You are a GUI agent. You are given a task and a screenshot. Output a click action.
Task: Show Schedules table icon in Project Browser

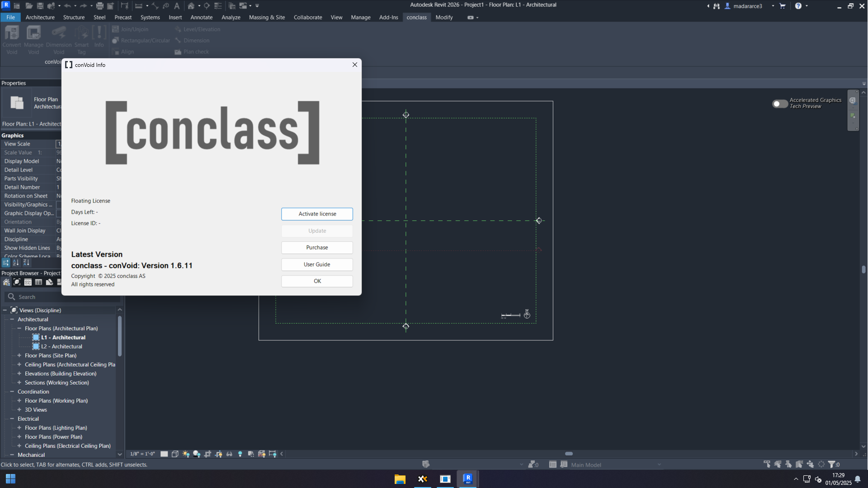click(x=38, y=282)
